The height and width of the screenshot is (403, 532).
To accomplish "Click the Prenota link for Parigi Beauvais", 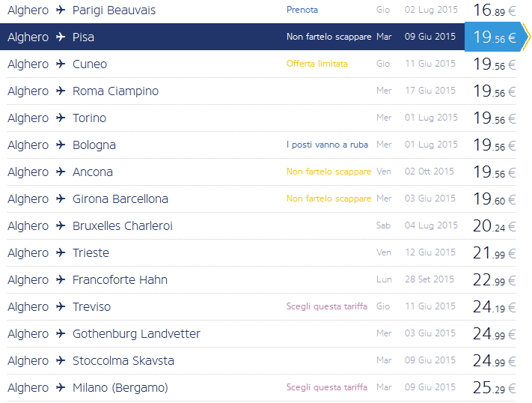I will (x=302, y=10).
